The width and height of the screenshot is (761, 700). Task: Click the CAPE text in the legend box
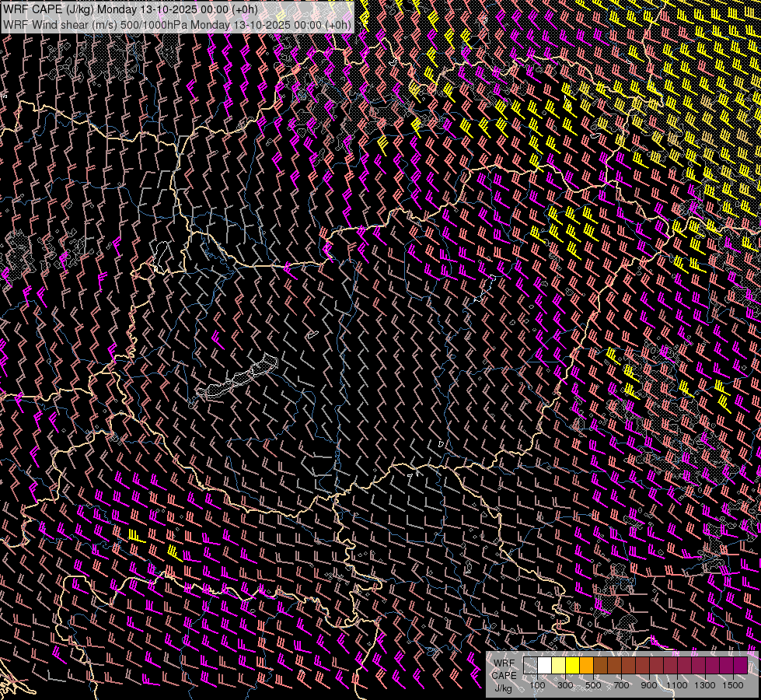(x=503, y=675)
